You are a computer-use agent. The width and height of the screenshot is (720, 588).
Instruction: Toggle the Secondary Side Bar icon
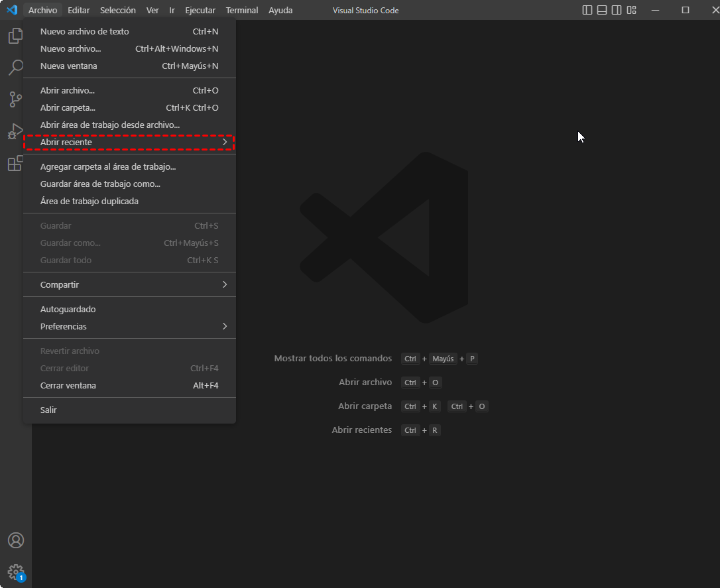point(617,10)
